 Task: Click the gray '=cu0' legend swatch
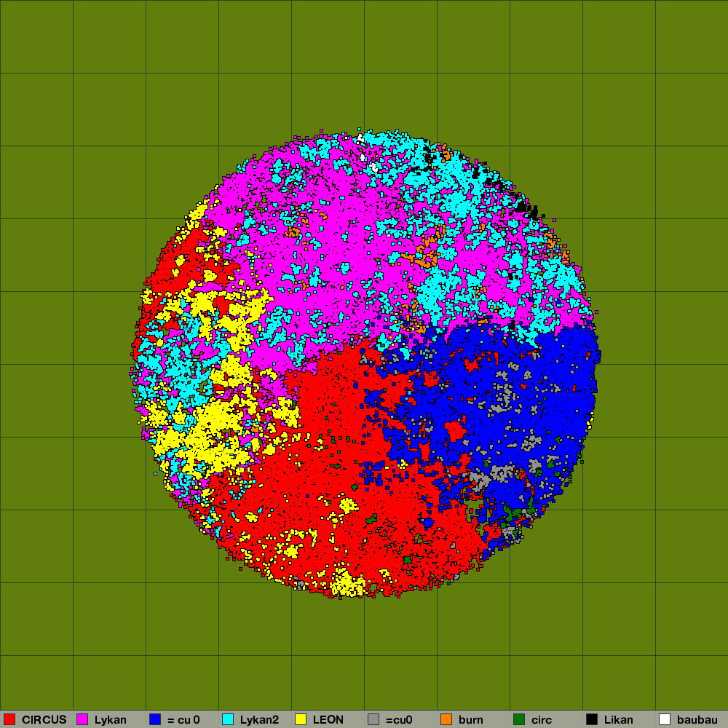373,719
